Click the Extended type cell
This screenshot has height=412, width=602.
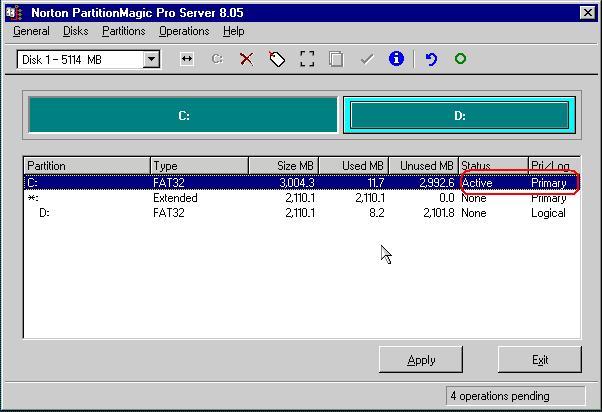click(x=175, y=198)
